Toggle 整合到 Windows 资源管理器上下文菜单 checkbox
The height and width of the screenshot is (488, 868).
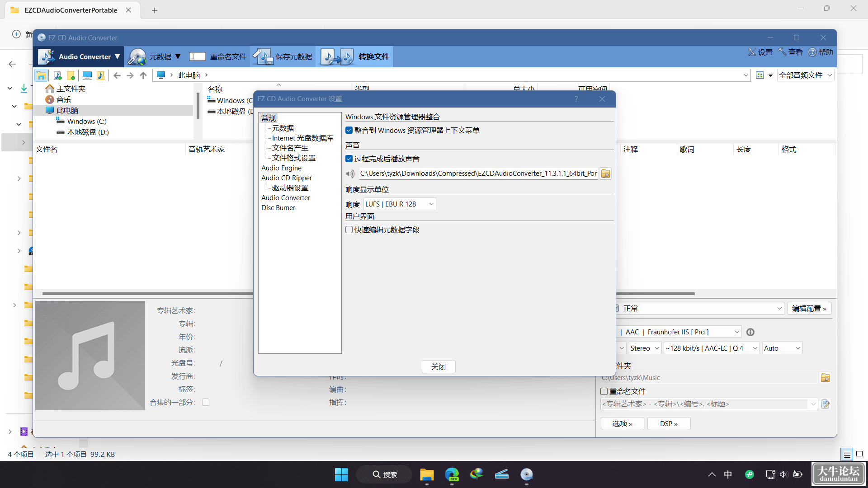pyautogui.click(x=349, y=131)
